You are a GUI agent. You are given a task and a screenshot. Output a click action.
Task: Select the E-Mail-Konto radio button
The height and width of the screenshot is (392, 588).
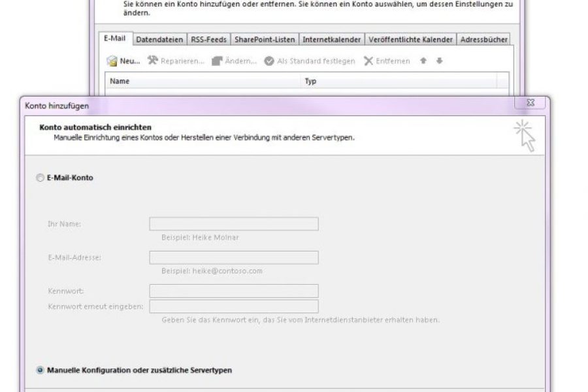[41, 177]
